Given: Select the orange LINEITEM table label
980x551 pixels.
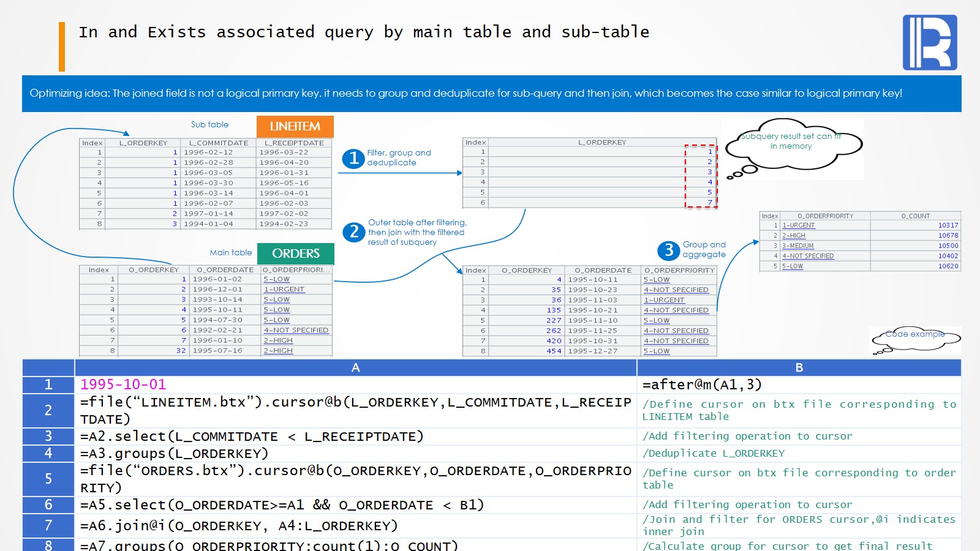Looking at the screenshot, I should [295, 126].
